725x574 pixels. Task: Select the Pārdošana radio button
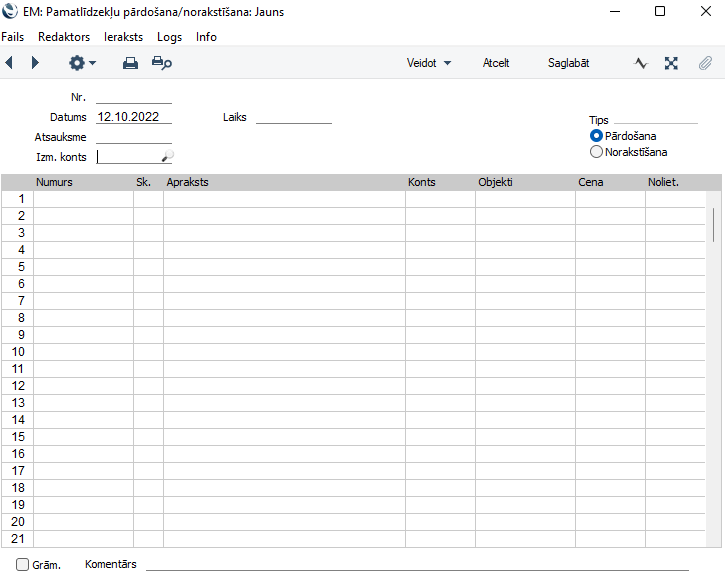[x=597, y=136]
